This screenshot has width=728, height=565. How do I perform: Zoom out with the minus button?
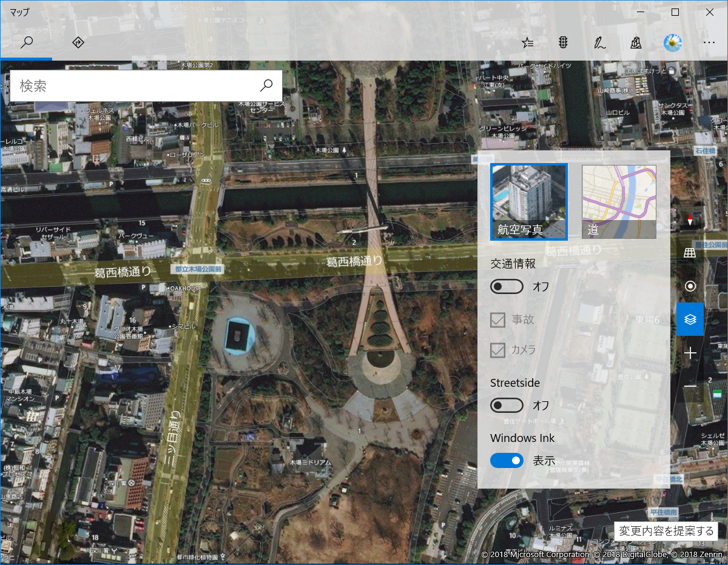tap(690, 386)
